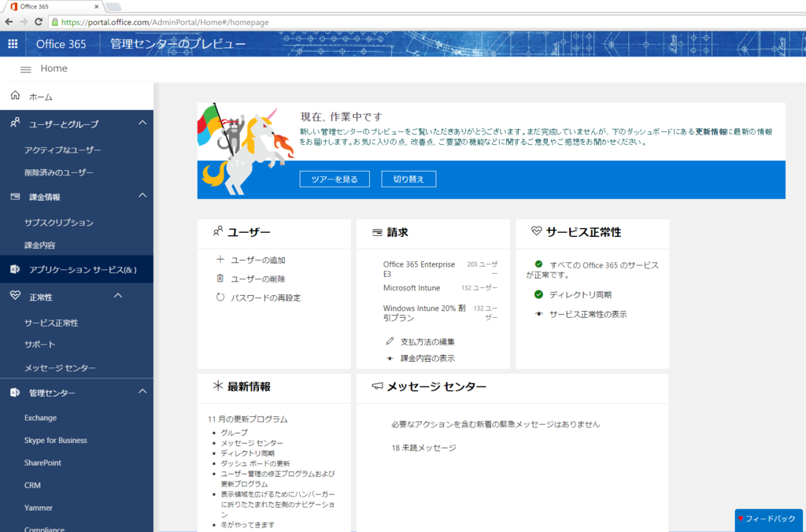Click the reset icon for パスワードの再設定
This screenshot has width=806, height=532.
point(220,297)
